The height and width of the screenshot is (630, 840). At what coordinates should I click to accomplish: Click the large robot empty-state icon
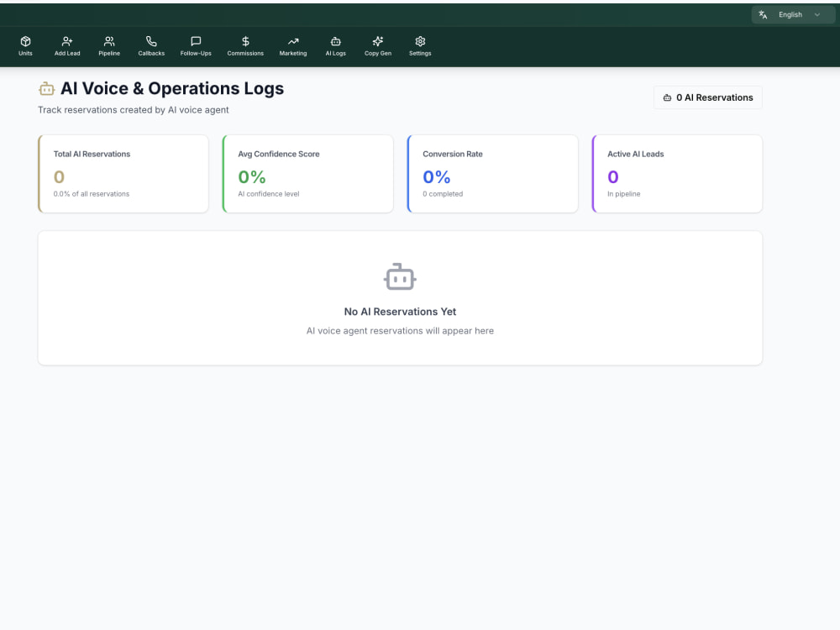[x=400, y=276]
